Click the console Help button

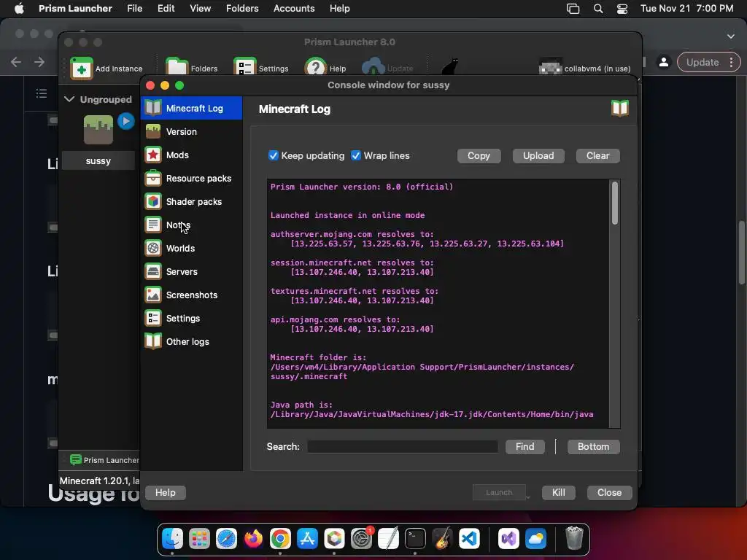tap(166, 492)
